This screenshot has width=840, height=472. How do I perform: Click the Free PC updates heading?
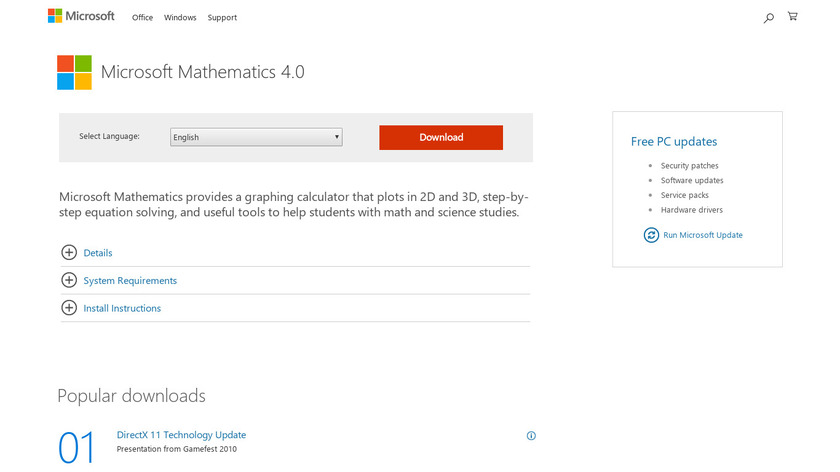pos(674,142)
